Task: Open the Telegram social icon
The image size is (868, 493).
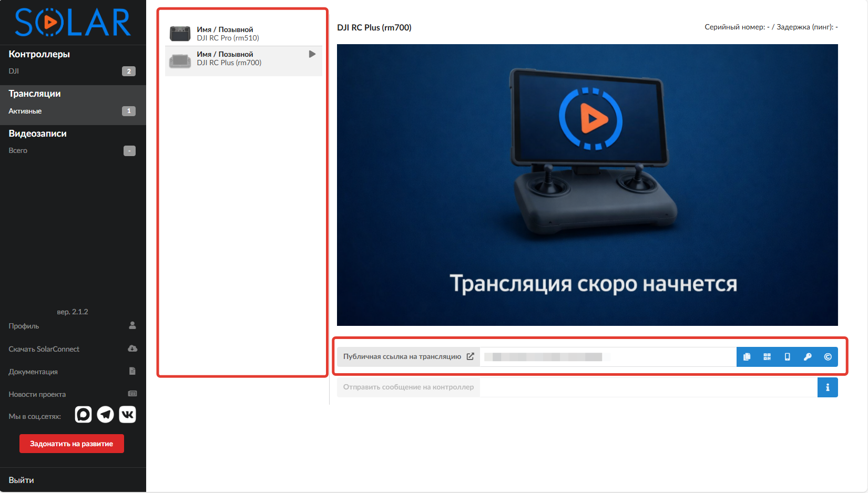Action: [106, 415]
